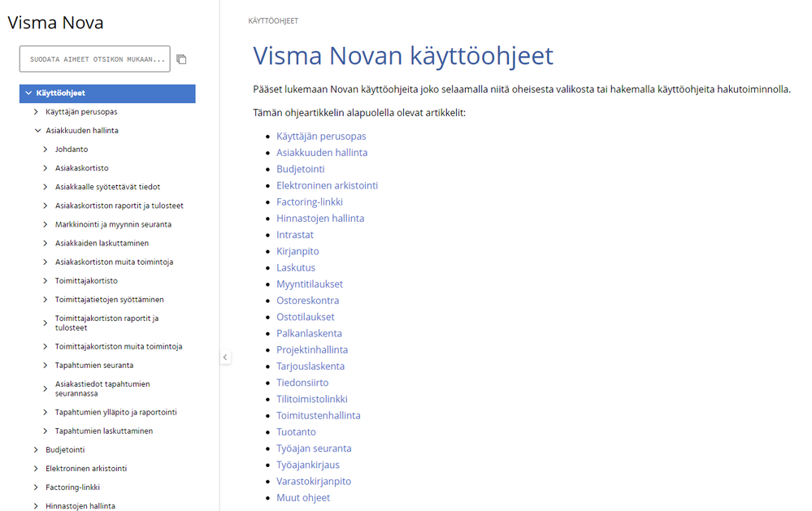Open the Tuotanto link

point(296,432)
